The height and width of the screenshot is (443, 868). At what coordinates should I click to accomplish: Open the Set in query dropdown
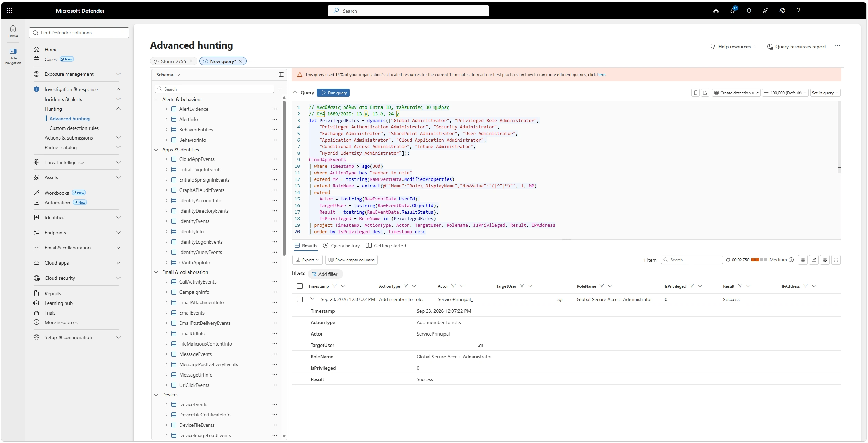point(825,93)
